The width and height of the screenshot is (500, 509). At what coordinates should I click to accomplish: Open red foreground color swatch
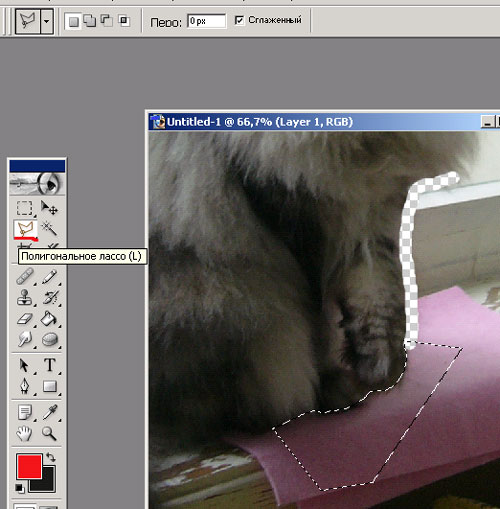tap(29, 466)
